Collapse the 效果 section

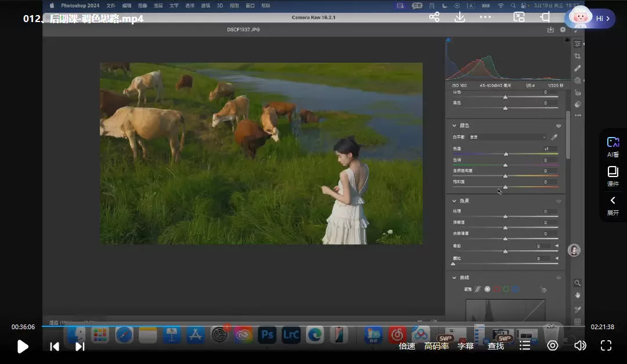click(454, 201)
